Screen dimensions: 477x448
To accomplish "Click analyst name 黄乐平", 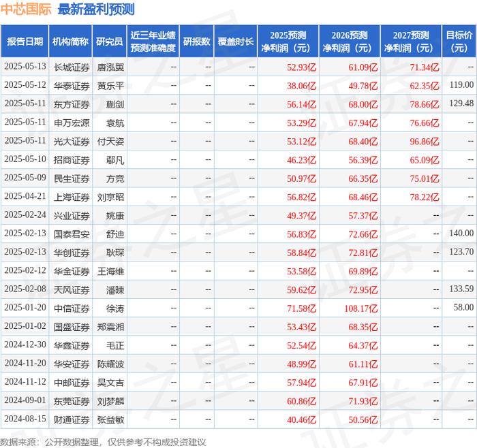I will pyautogui.click(x=110, y=86).
